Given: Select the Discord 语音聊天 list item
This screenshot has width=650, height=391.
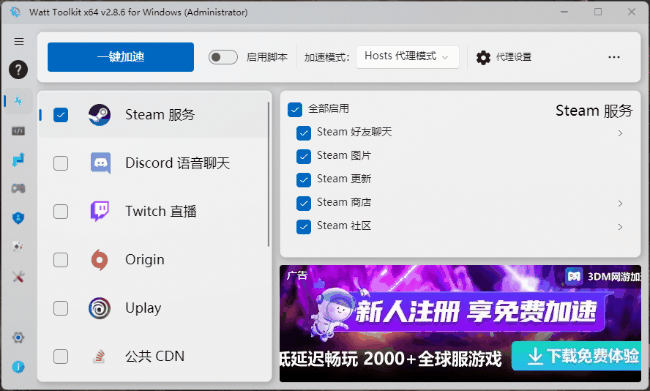Looking at the screenshot, I should [154, 163].
